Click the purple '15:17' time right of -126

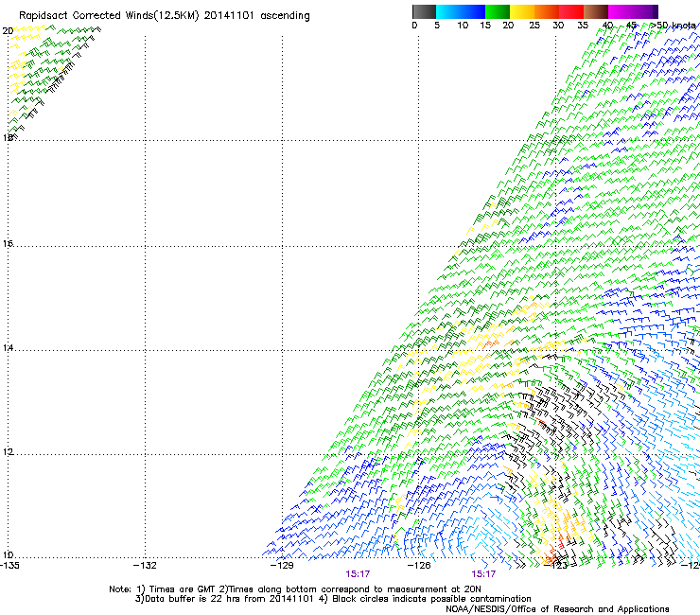(x=483, y=574)
